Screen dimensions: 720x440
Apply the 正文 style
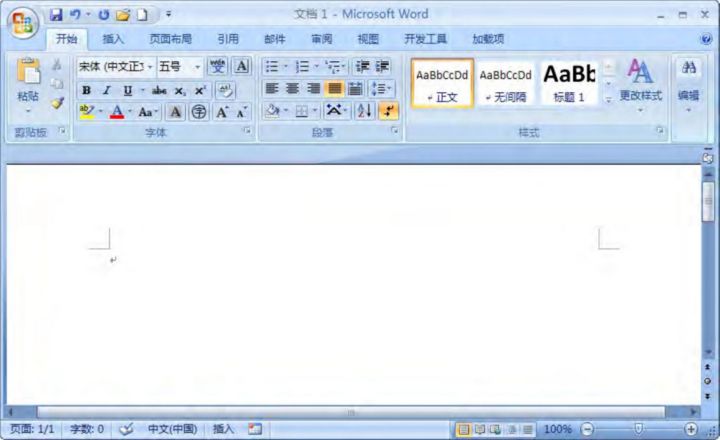pos(442,84)
